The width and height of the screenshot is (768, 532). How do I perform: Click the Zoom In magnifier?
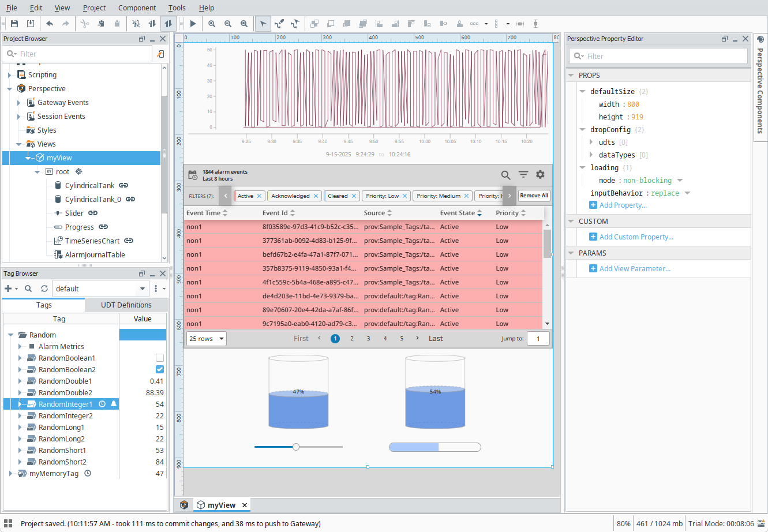[212, 24]
